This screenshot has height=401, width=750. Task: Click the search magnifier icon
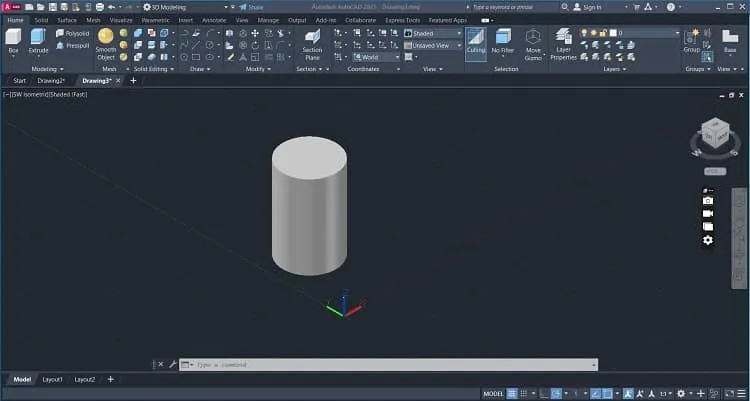click(x=565, y=7)
